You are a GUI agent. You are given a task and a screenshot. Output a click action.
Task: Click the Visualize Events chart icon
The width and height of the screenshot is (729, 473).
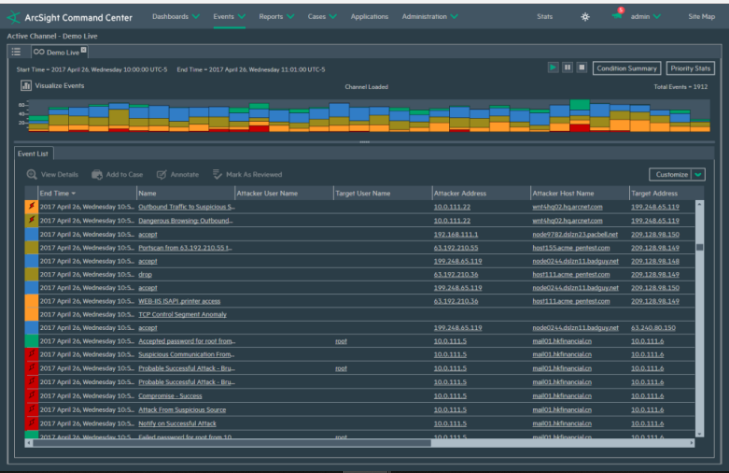pyautogui.click(x=26, y=86)
